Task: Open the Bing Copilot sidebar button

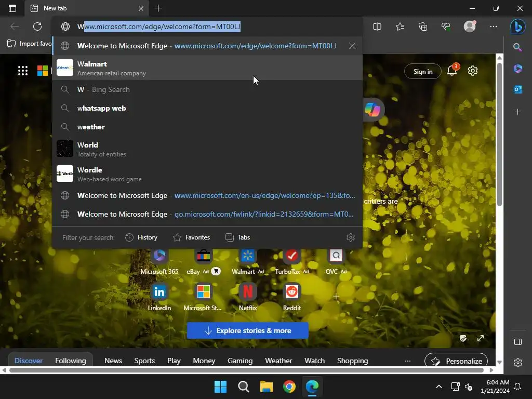Action: (518, 26)
